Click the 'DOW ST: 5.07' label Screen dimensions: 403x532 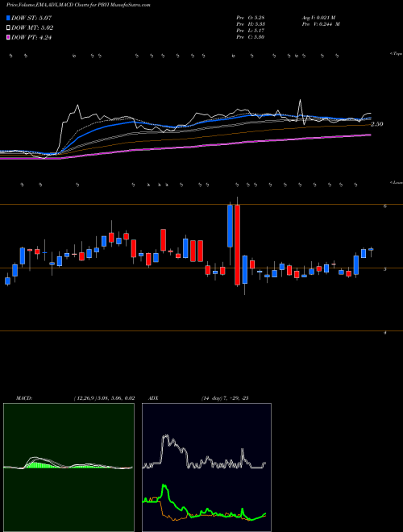(x=31, y=18)
